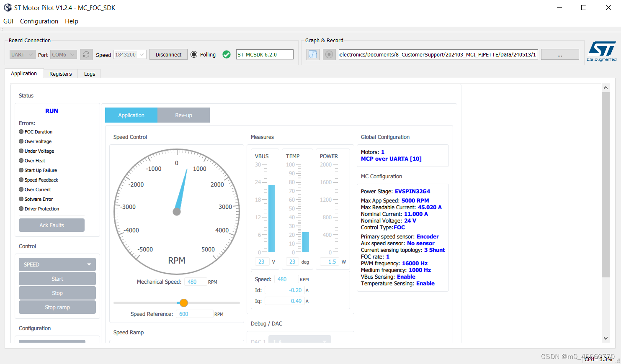
Task: Open the UART connection type dropdown
Action: pos(22,54)
